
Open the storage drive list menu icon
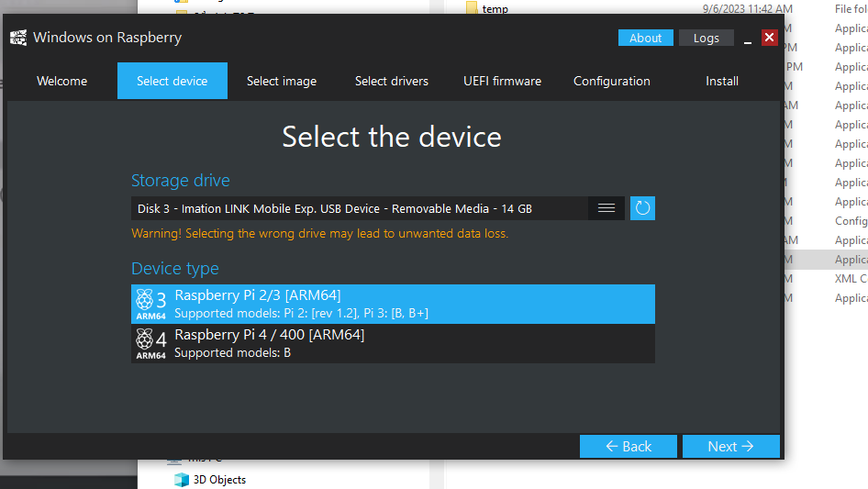tap(606, 208)
